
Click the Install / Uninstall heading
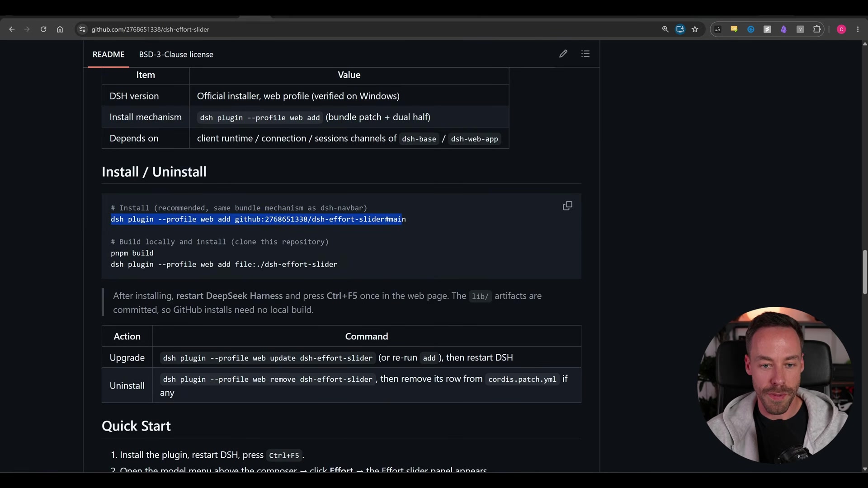click(154, 172)
